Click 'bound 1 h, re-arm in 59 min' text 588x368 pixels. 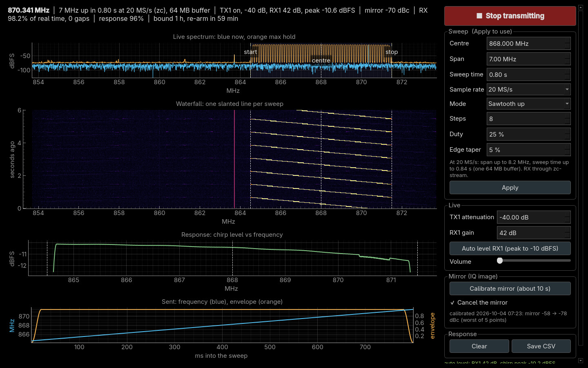click(196, 18)
